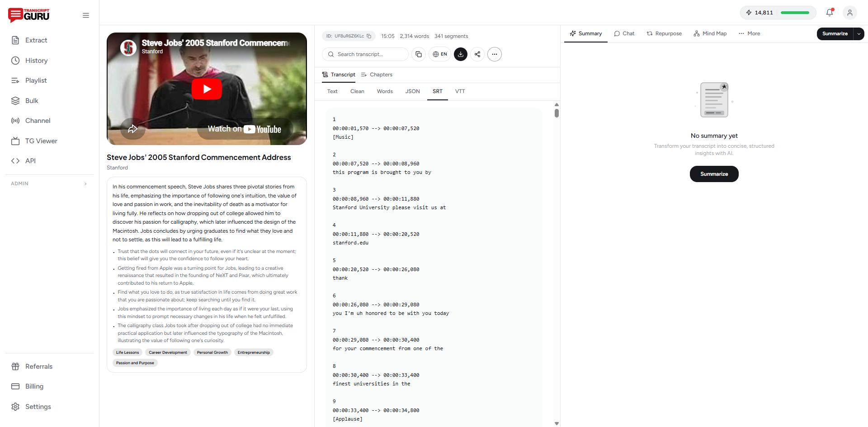The width and height of the screenshot is (868, 427).
Task: Open Summary tab in right panel
Action: point(586,33)
